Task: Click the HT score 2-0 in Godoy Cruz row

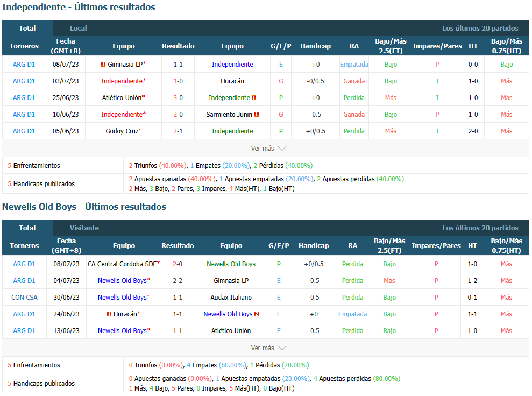Action: [x=473, y=131]
